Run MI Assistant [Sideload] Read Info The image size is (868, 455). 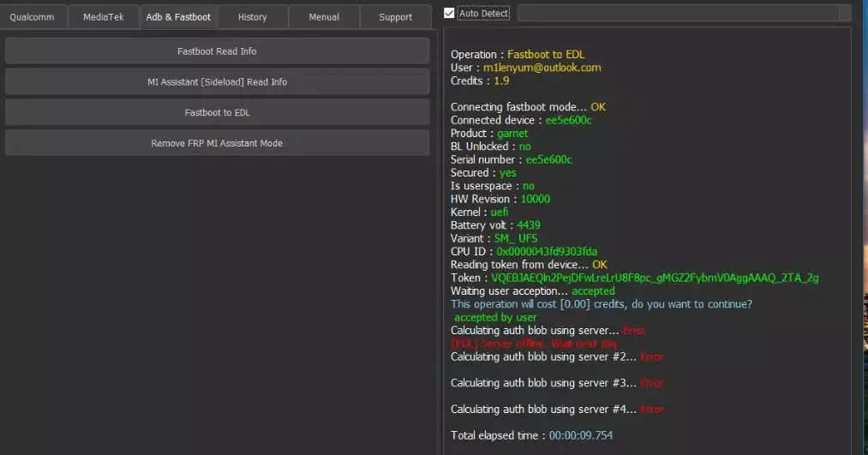(217, 82)
